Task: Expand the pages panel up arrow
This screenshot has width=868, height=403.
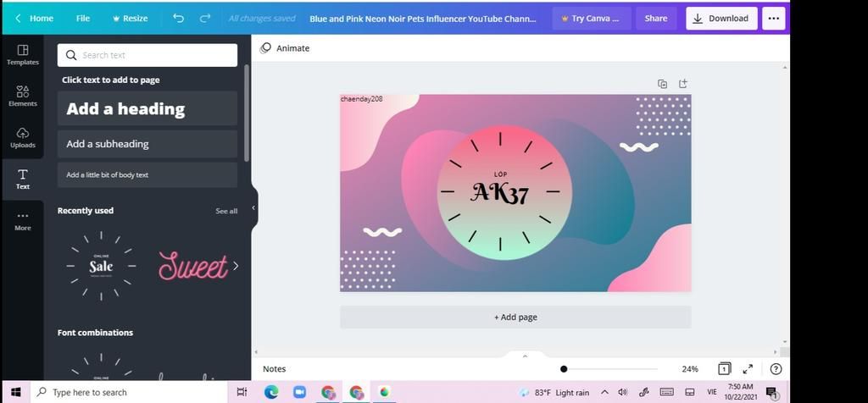Action: tap(525, 356)
